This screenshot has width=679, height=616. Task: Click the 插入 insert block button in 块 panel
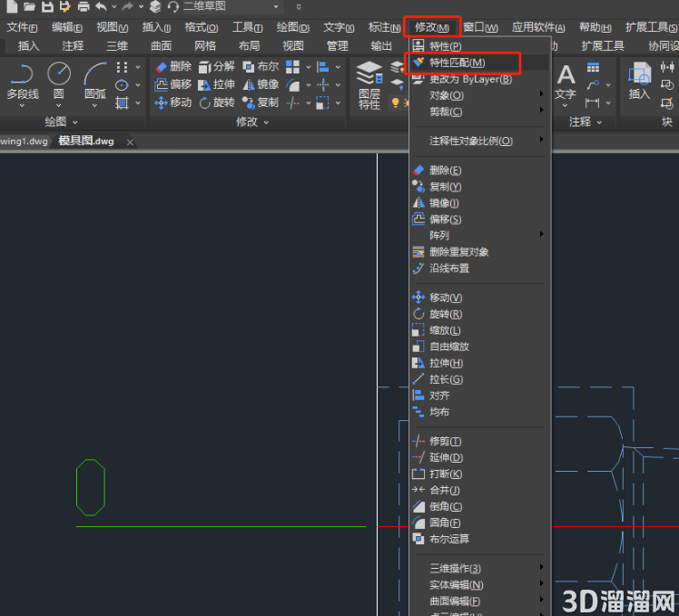[x=639, y=82]
